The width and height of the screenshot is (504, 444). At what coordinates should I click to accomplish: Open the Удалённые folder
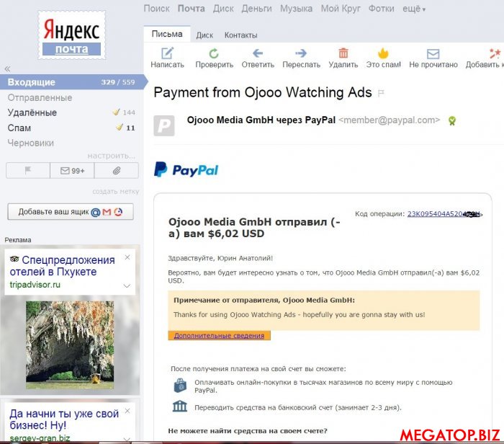pyautogui.click(x=32, y=112)
